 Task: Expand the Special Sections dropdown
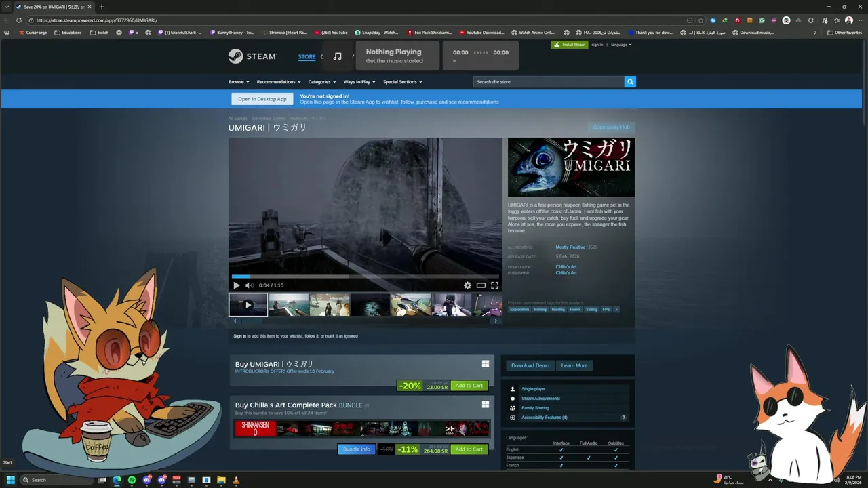point(402,82)
